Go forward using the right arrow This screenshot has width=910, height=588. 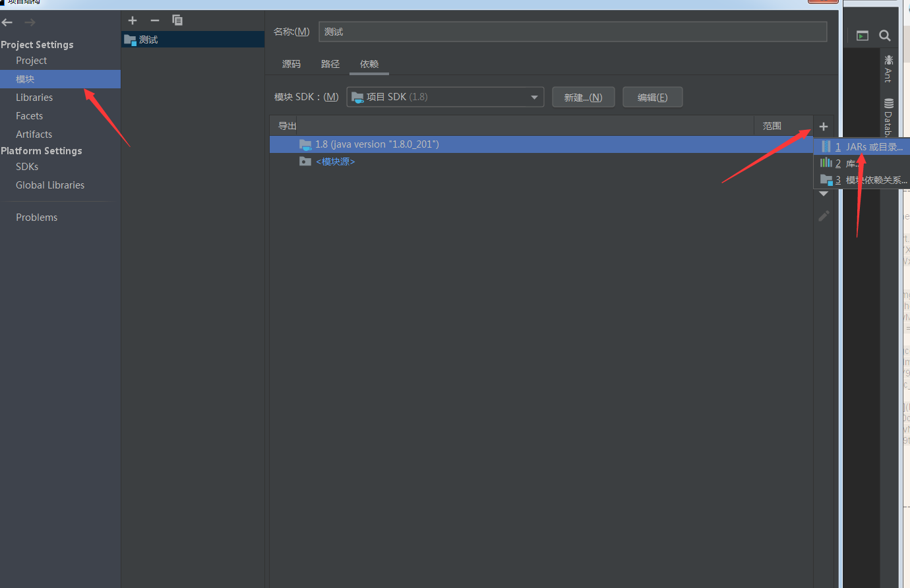coord(30,22)
